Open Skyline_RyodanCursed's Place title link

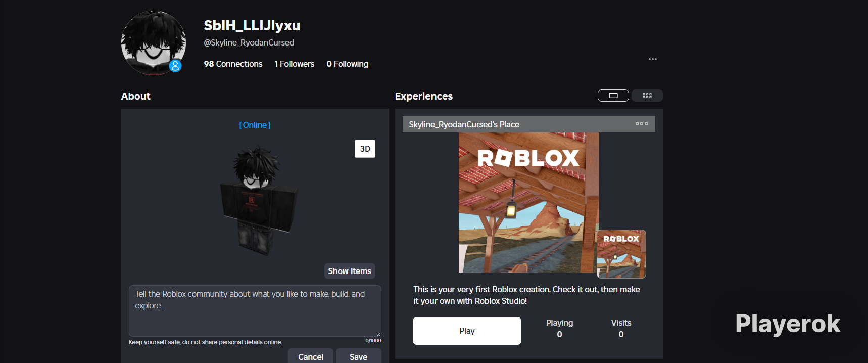click(464, 124)
